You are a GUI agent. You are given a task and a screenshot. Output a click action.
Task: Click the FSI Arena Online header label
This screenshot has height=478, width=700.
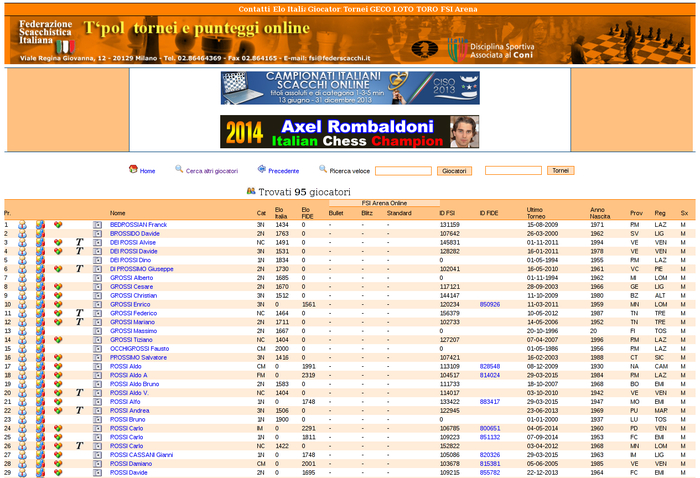click(x=384, y=203)
